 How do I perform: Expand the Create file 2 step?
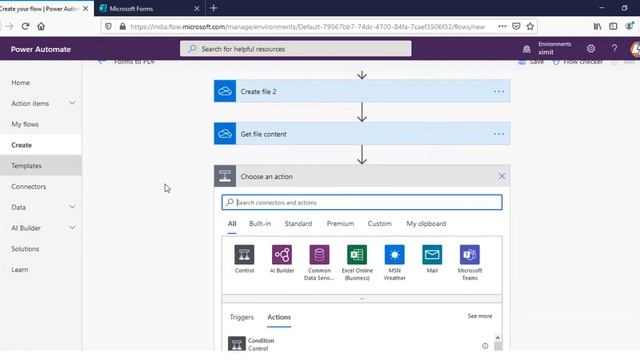362,91
